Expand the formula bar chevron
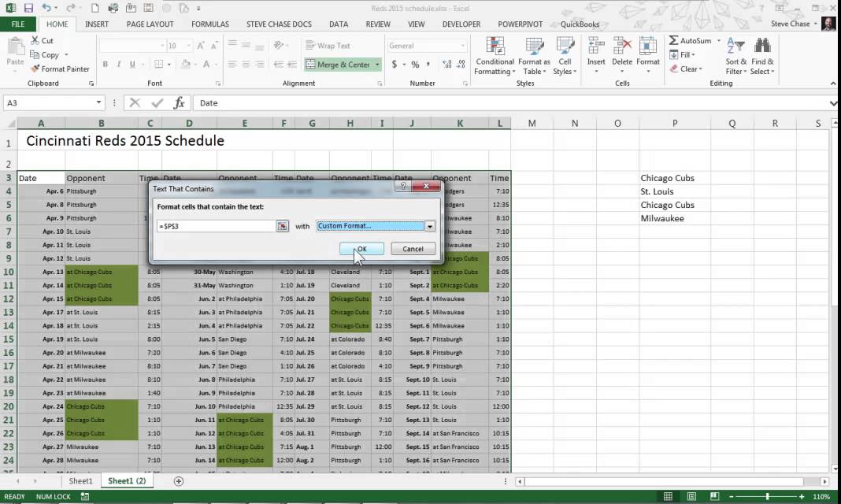 pyautogui.click(x=833, y=103)
